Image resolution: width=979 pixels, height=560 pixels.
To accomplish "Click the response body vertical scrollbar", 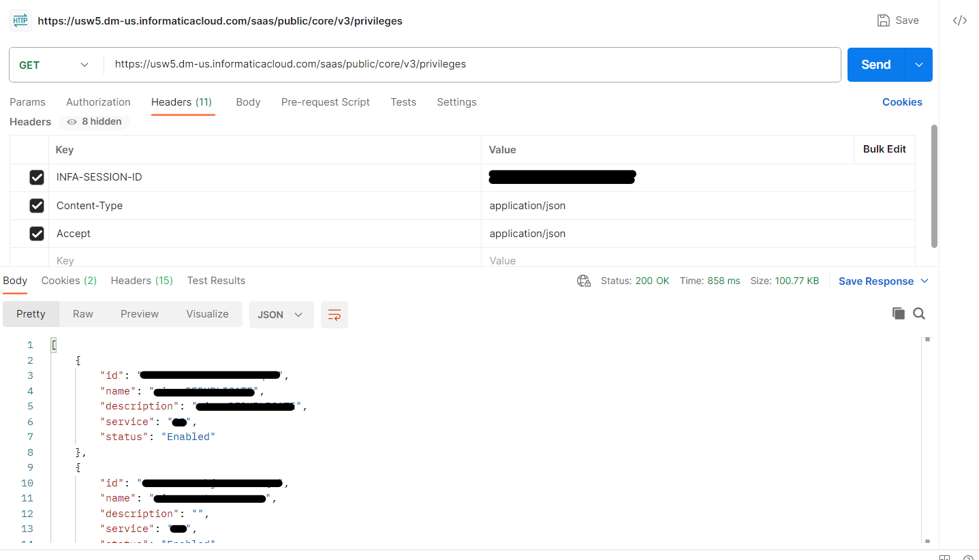I will (927, 439).
